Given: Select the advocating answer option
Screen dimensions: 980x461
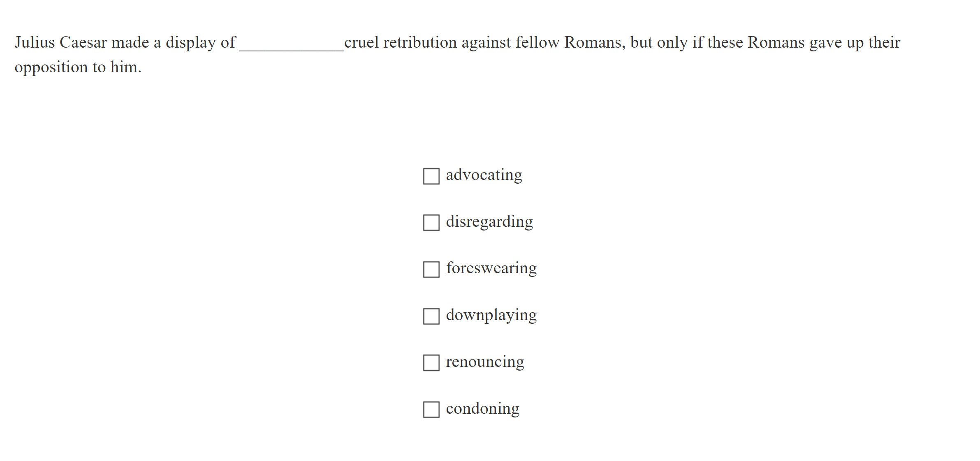Looking at the screenshot, I should pyautogui.click(x=484, y=175).
